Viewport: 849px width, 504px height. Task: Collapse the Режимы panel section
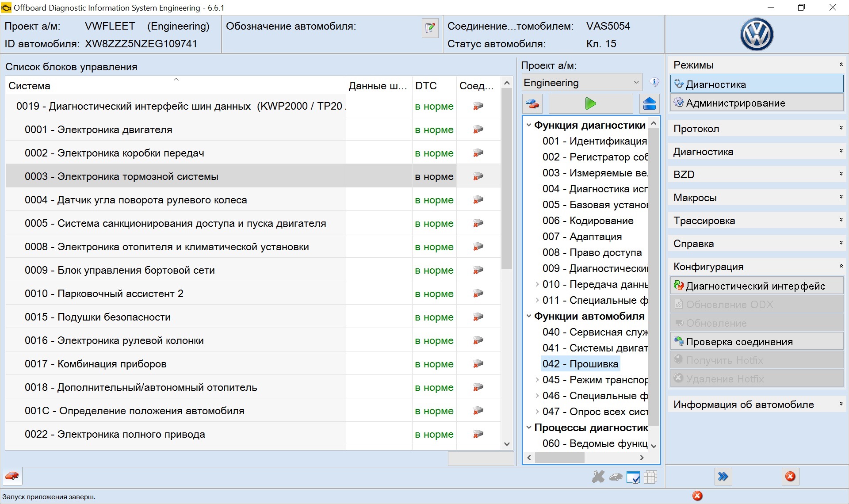[757, 65]
